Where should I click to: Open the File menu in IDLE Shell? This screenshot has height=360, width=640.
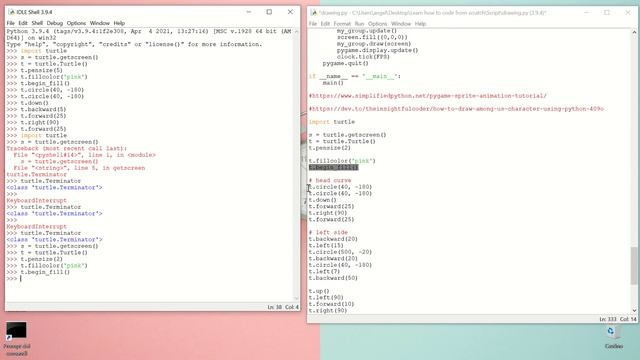pyautogui.click(x=11, y=23)
